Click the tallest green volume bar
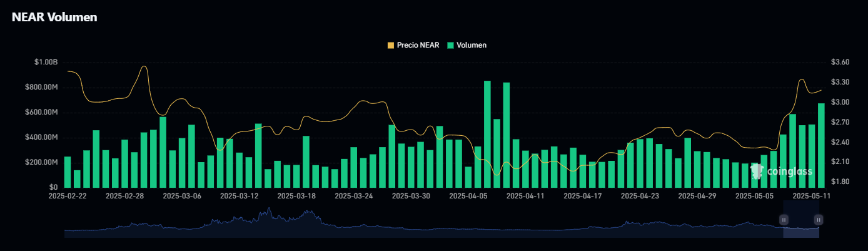868x251 pixels. (x=487, y=134)
